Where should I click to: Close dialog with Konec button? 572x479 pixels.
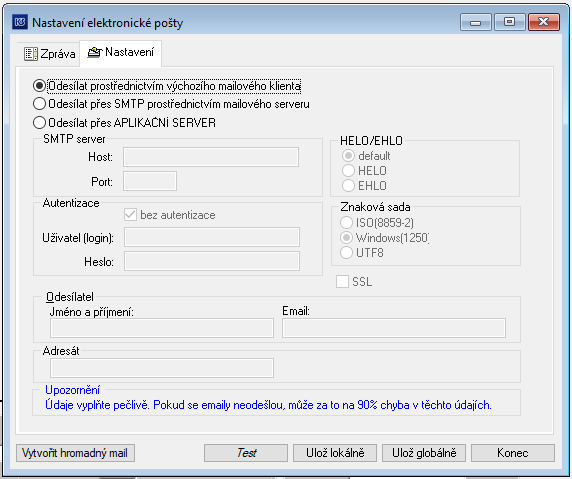(513, 453)
